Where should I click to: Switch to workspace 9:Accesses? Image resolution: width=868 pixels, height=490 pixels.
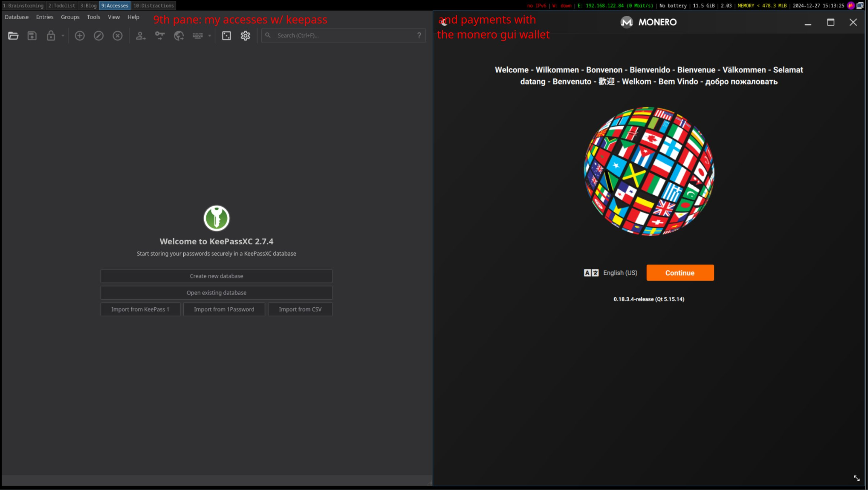click(115, 5)
